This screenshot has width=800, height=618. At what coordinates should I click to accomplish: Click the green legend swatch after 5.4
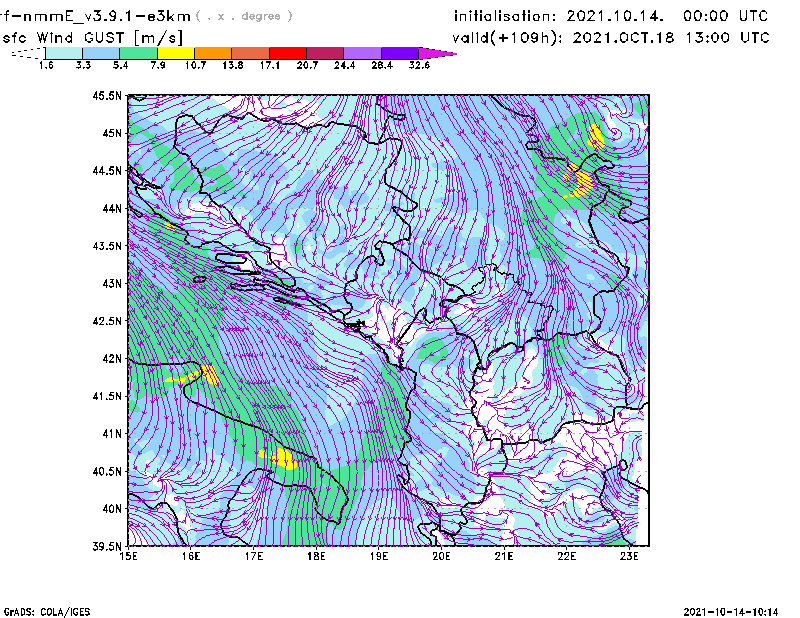[138, 53]
